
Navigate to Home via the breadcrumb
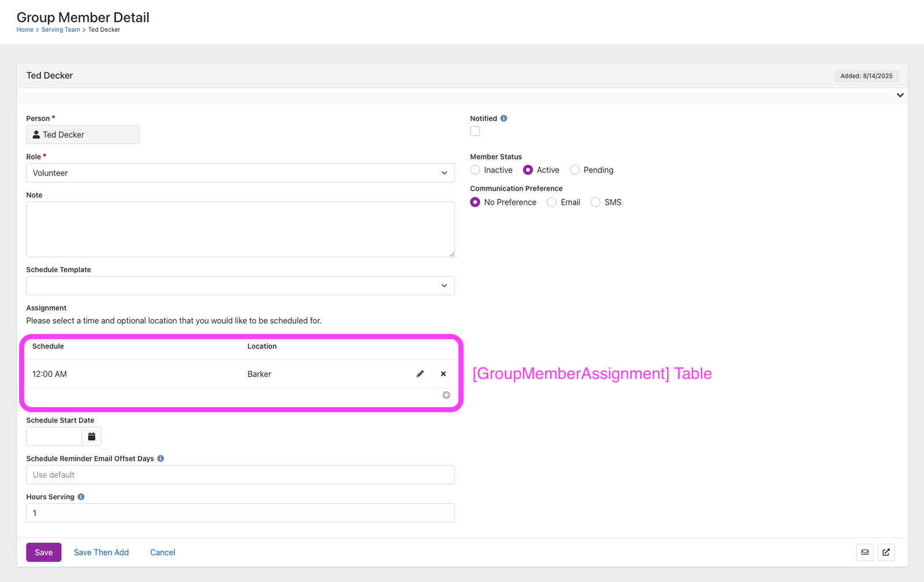point(25,29)
